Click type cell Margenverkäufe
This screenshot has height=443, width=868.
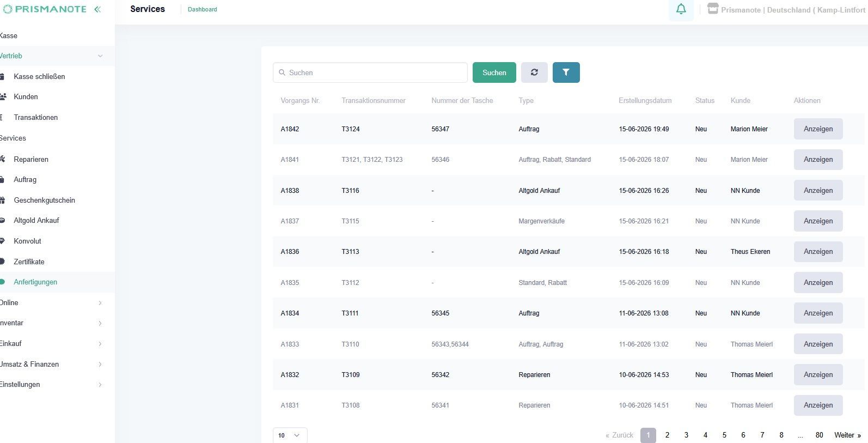pyautogui.click(x=541, y=221)
